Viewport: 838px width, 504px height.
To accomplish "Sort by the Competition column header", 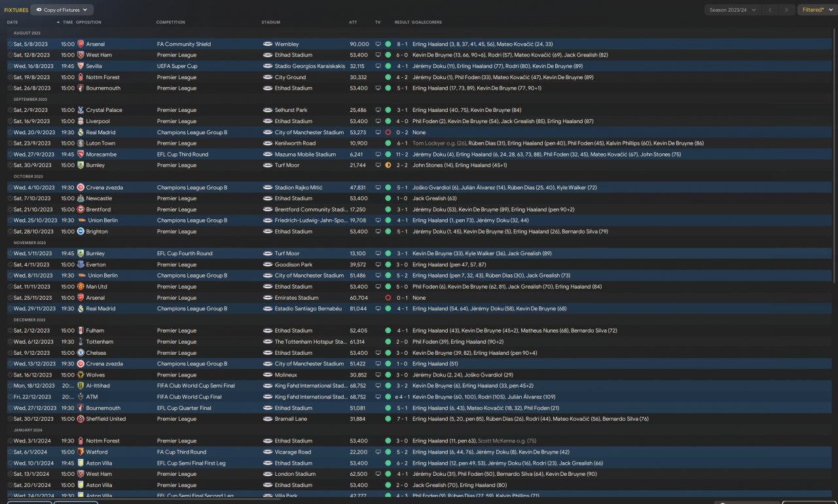I will click(x=170, y=22).
